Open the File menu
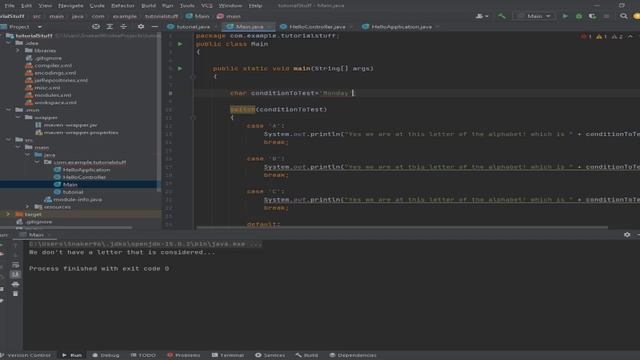Image resolution: width=640 pixels, height=360 pixels. click(x=9, y=6)
